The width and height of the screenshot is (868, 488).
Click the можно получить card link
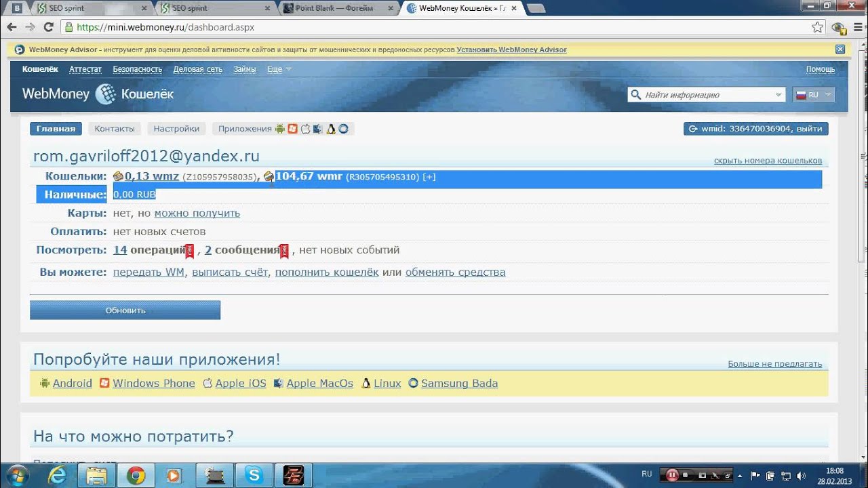[x=197, y=213]
